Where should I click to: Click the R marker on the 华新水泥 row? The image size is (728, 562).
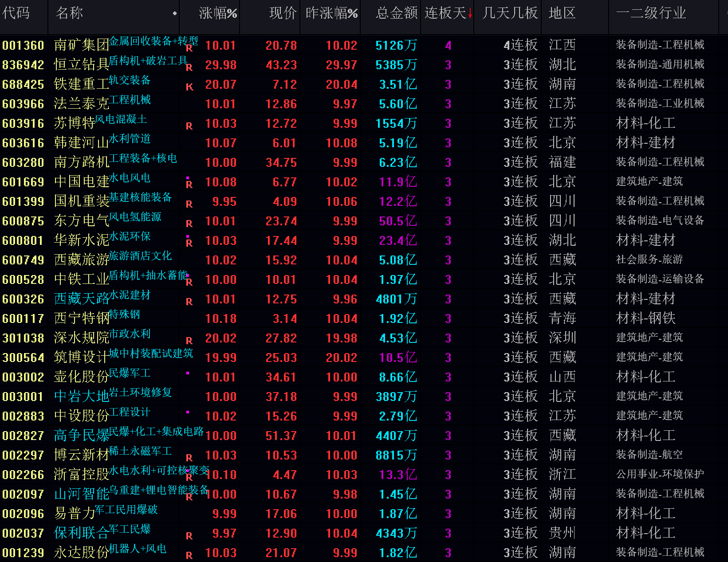(x=189, y=243)
